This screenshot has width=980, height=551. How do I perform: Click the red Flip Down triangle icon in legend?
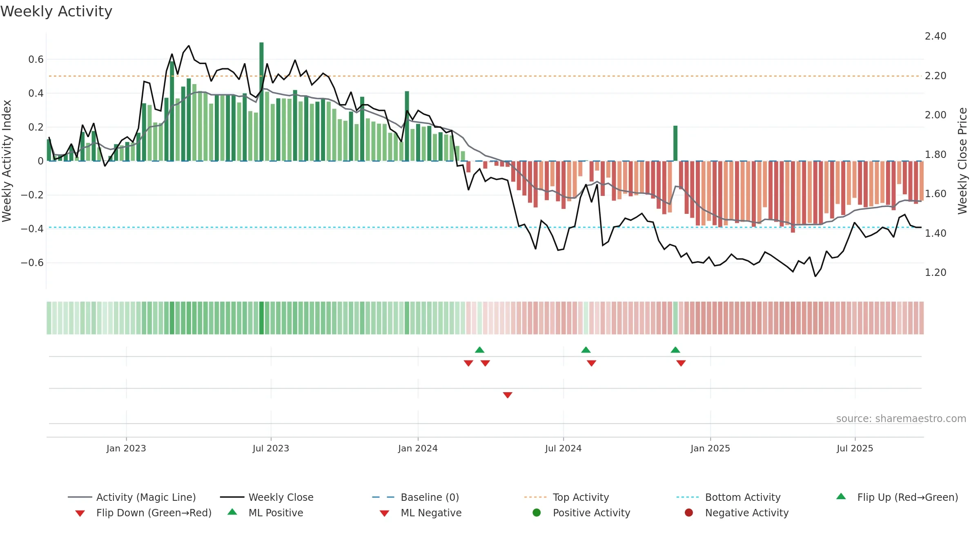click(80, 513)
